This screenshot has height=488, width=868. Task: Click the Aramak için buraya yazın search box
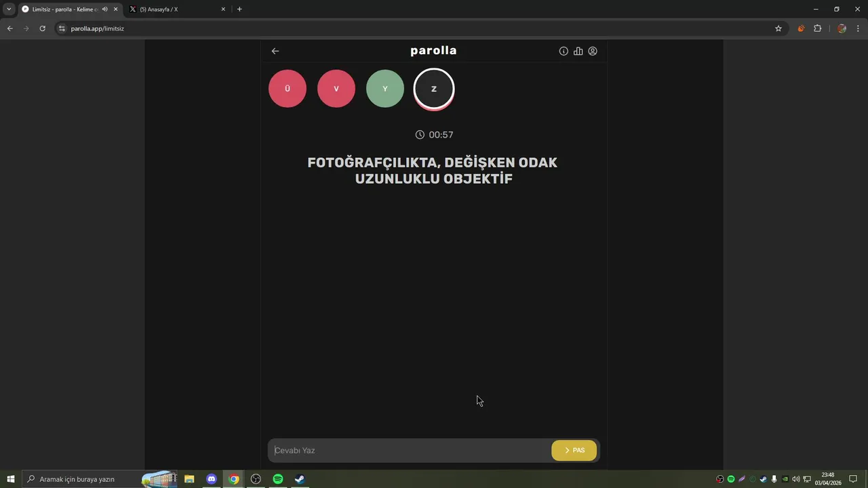click(x=100, y=479)
